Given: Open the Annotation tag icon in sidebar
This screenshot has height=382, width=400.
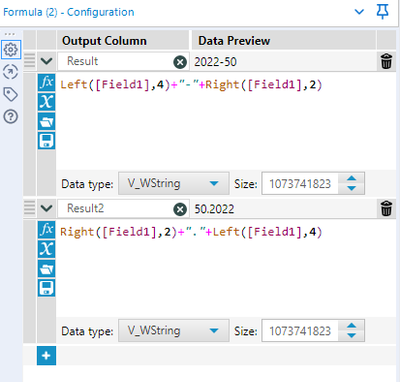Looking at the screenshot, I should tap(11, 94).
